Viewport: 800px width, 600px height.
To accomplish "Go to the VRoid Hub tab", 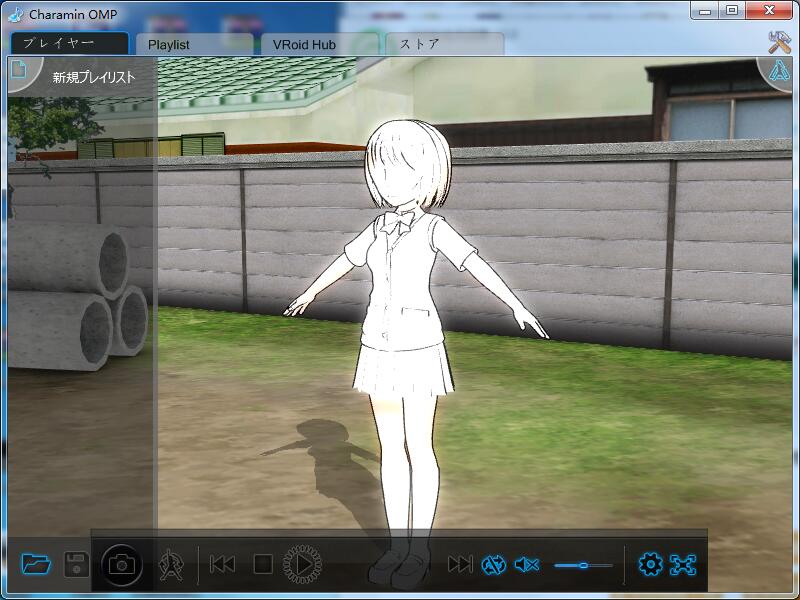I will (320, 45).
